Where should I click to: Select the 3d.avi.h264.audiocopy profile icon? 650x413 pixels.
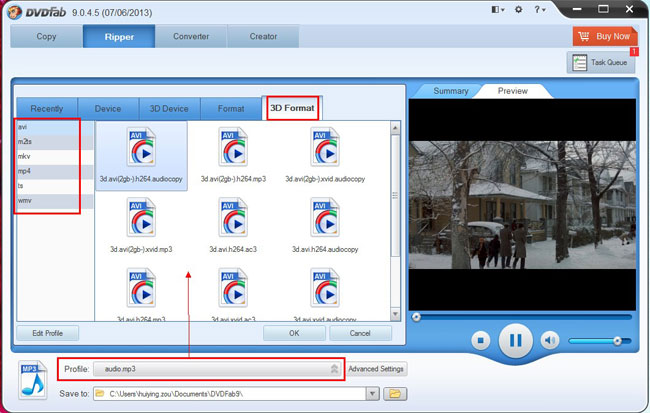click(x=325, y=218)
